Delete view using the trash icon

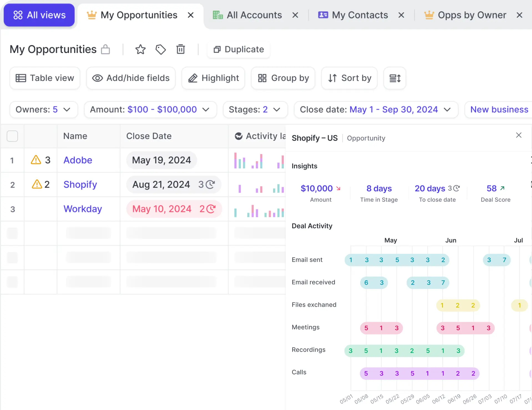(x=181, y=49)
